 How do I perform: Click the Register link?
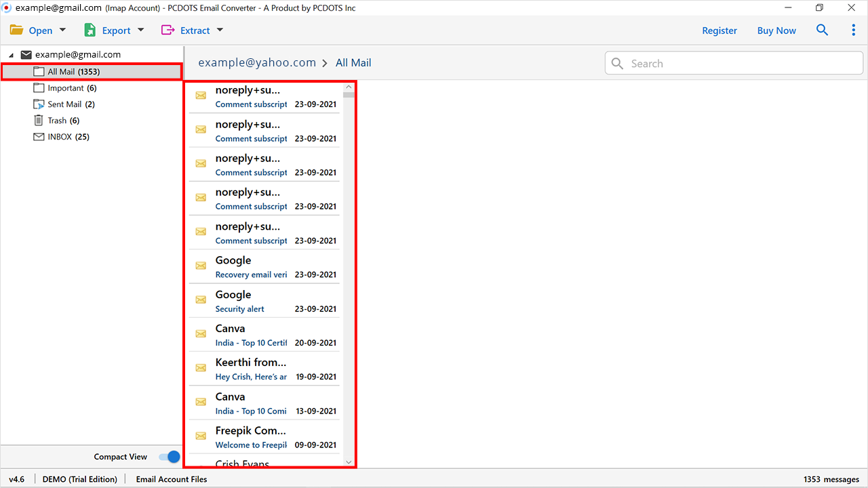coord(719,30)
